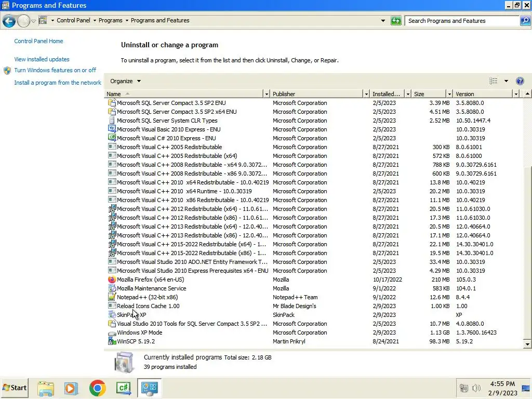The width and height of the screenshot is (532, 399).
Task: Select the Windows XP Mode icon
Action: [112, 332]
